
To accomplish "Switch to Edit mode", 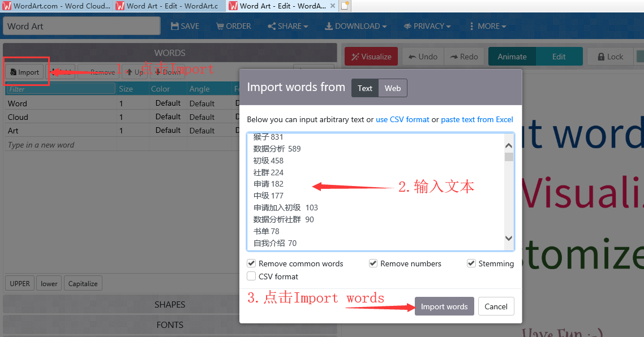I will 559,57.
